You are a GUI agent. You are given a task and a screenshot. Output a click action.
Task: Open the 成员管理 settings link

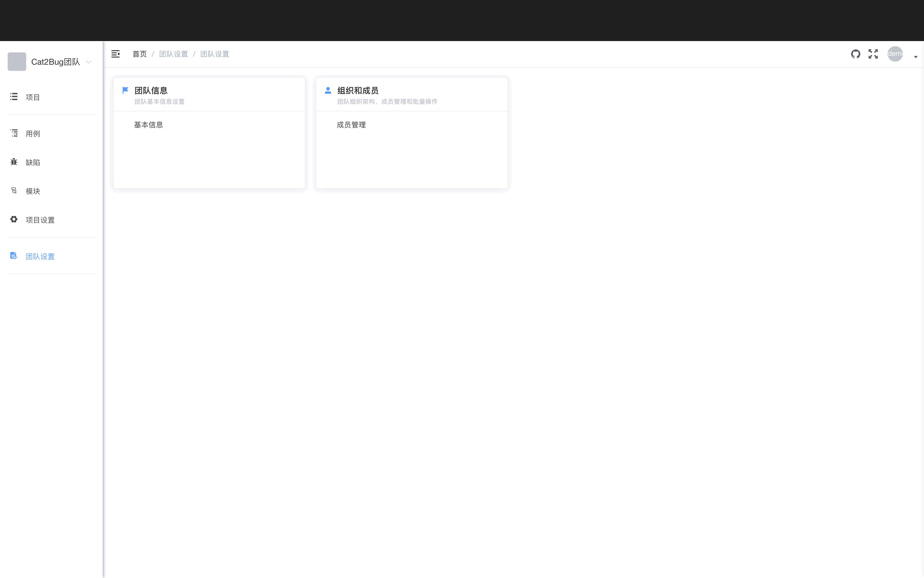point(351,125)
